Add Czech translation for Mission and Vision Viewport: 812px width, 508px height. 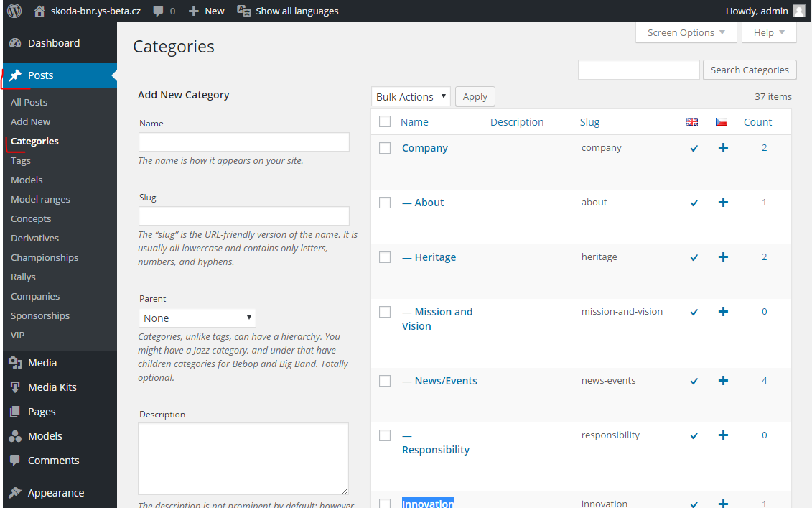724,312
